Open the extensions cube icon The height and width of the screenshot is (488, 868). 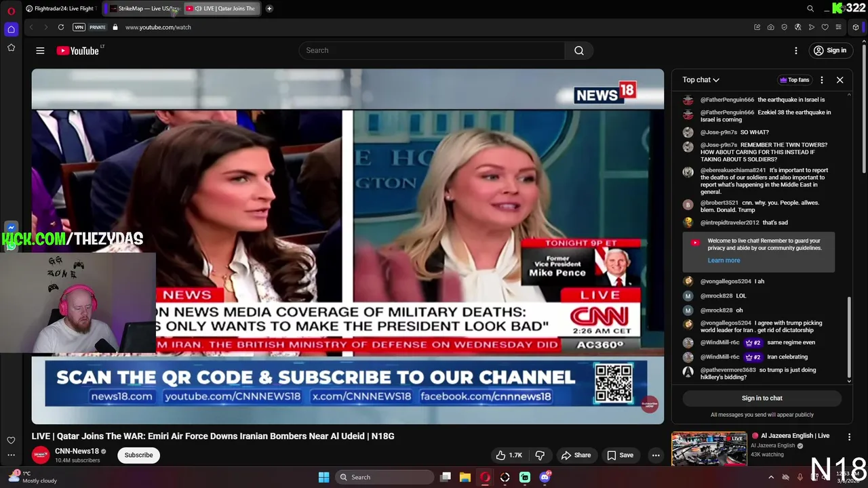(x=856, y=27)
